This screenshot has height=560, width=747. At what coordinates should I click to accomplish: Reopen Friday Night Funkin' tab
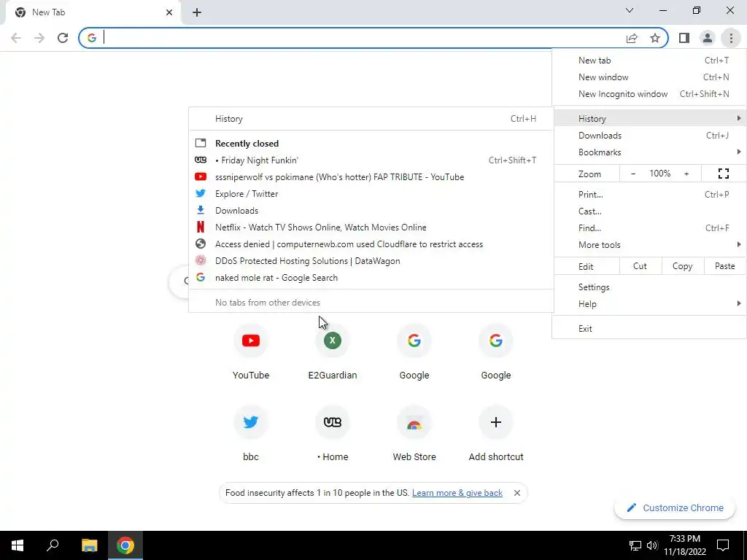pyautogui.click(x=371, y=160)
